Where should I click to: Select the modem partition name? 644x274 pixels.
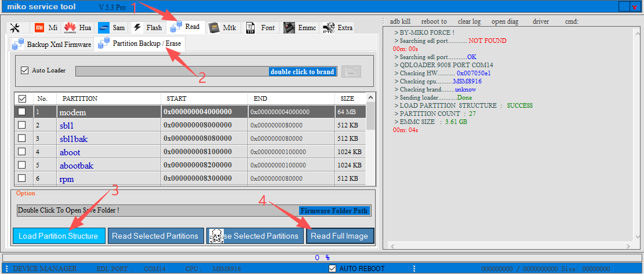tap(72, 112)
